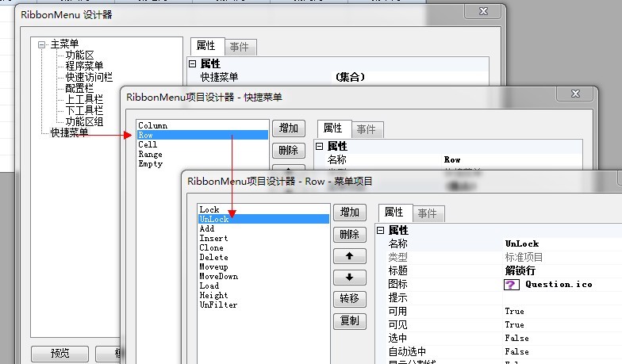The height and width of the screenshot is (364, 622).
Task: Collapse 属性 group in main RibbonMenu designer
Action: pyautogui.click(x=192, y=63)
